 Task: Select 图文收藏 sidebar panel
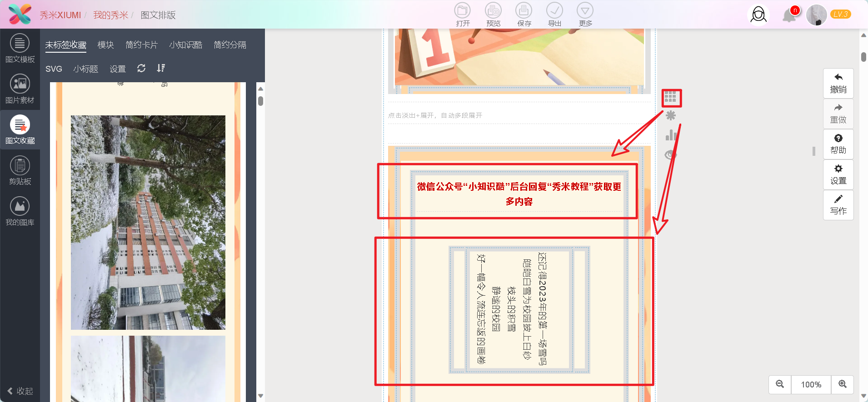[x=20, y=129]
